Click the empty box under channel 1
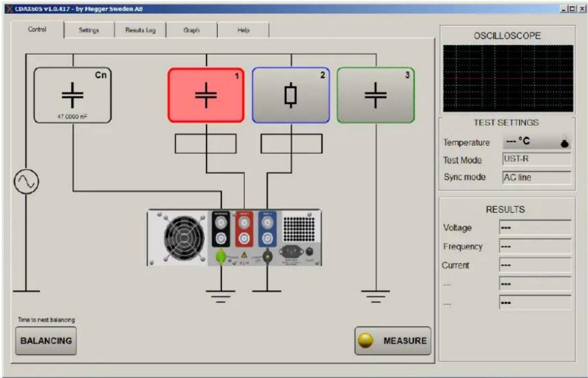 click(205, 144)
